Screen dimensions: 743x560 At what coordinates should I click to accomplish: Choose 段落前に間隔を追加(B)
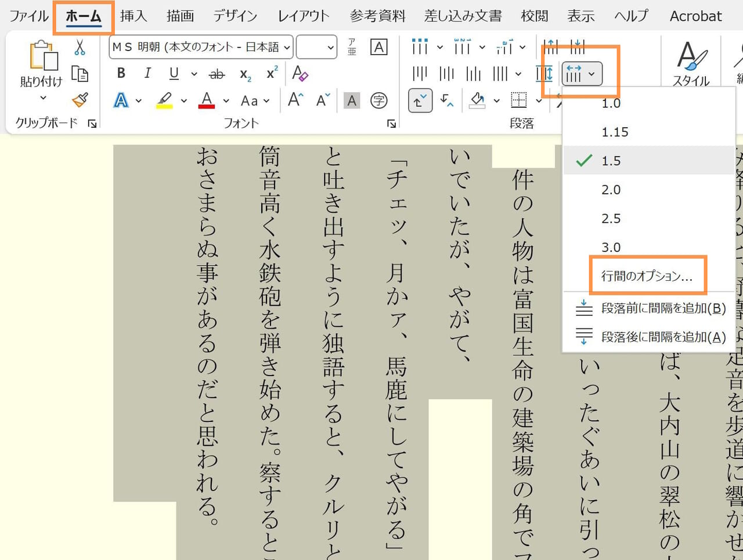click(x=649, y=308)
